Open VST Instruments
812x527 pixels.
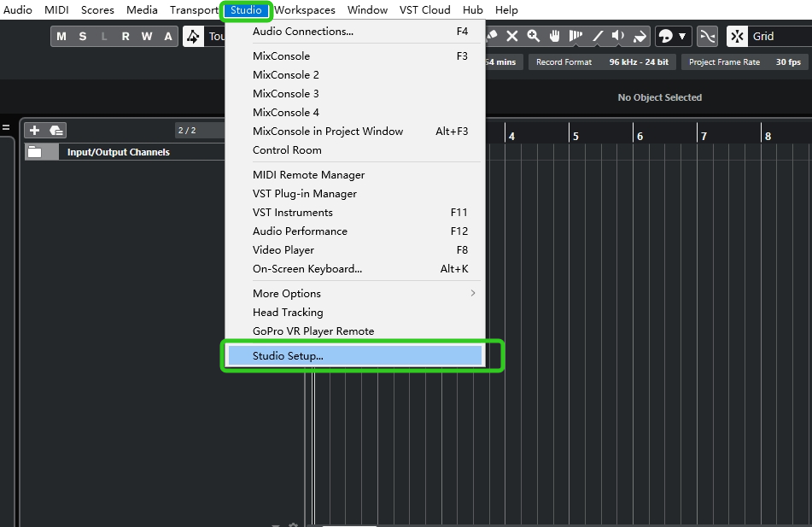tap(355, 213)
